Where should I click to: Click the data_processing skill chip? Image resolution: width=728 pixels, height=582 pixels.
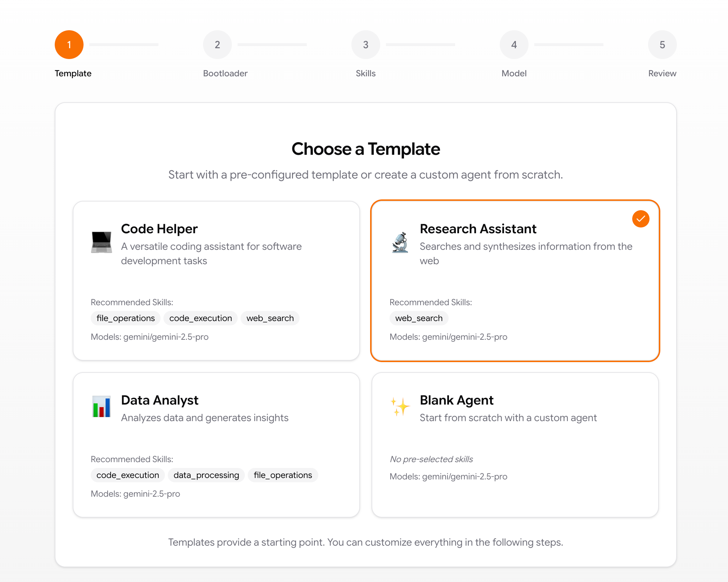(206, 475)
